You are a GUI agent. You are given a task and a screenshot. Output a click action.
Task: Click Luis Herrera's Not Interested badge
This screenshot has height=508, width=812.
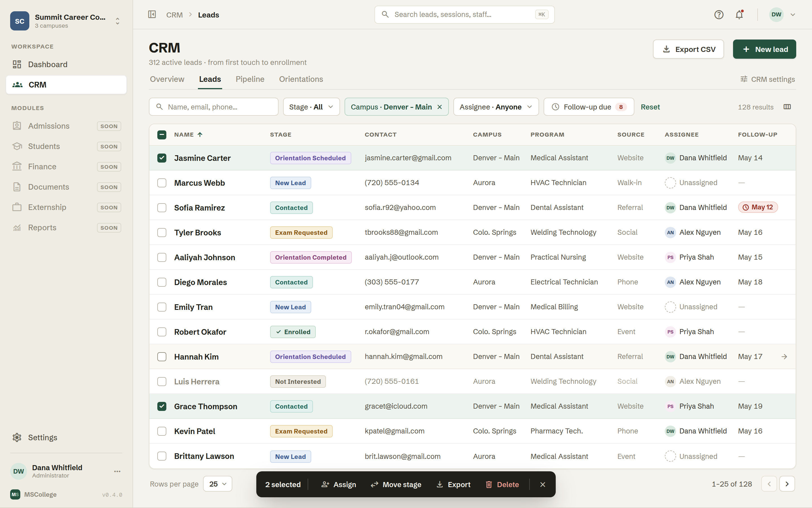(298, 381)
